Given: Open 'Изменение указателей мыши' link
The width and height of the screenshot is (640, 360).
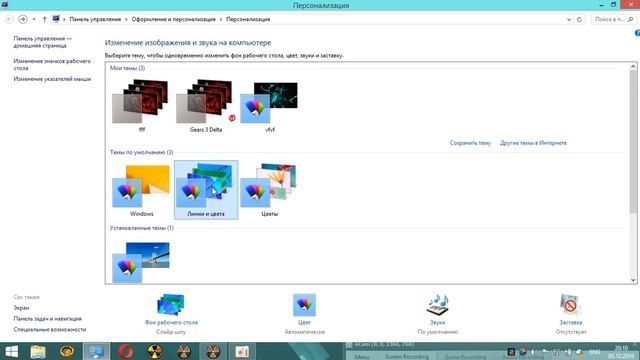Looking at the screenshot, I should 52,79.
